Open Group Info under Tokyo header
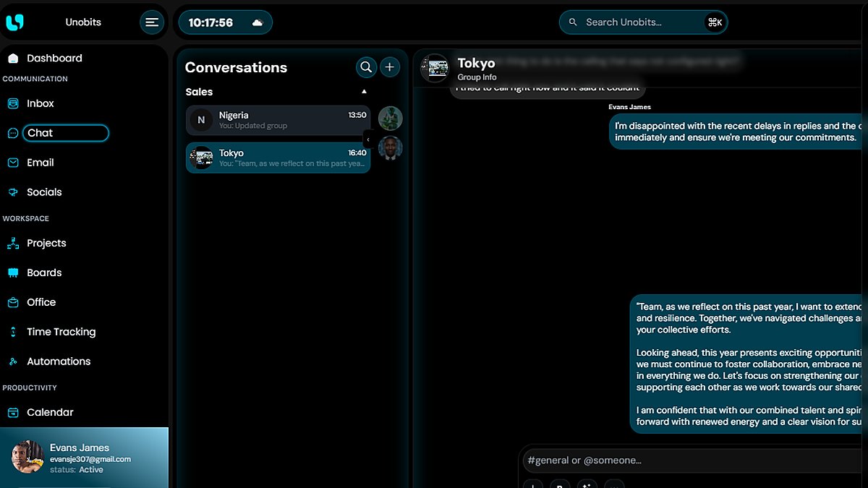868x488 pixels. (477, 77)
